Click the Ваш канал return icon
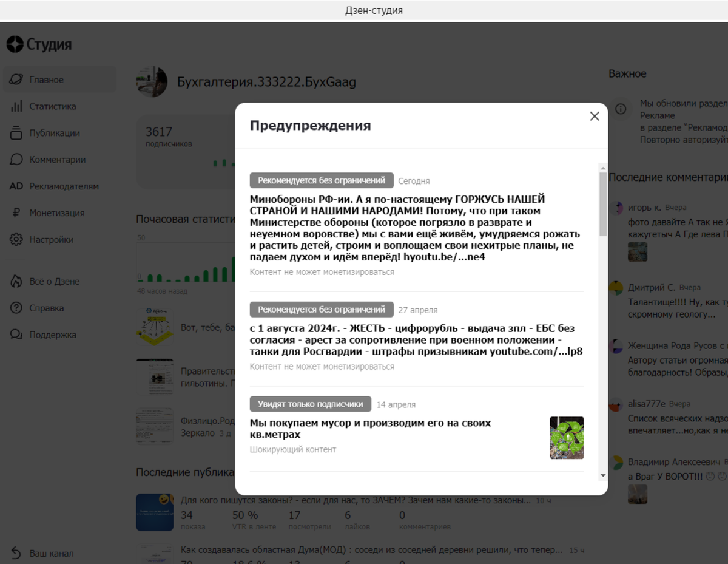This screenshot has height=564, width=728. click(x=16, y=553)
